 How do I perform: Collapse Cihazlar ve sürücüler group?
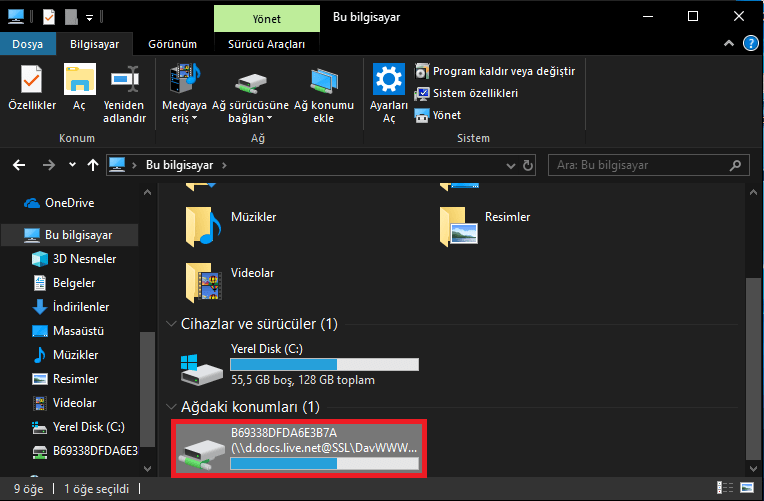pyautogui.click(x=171, y=324)
